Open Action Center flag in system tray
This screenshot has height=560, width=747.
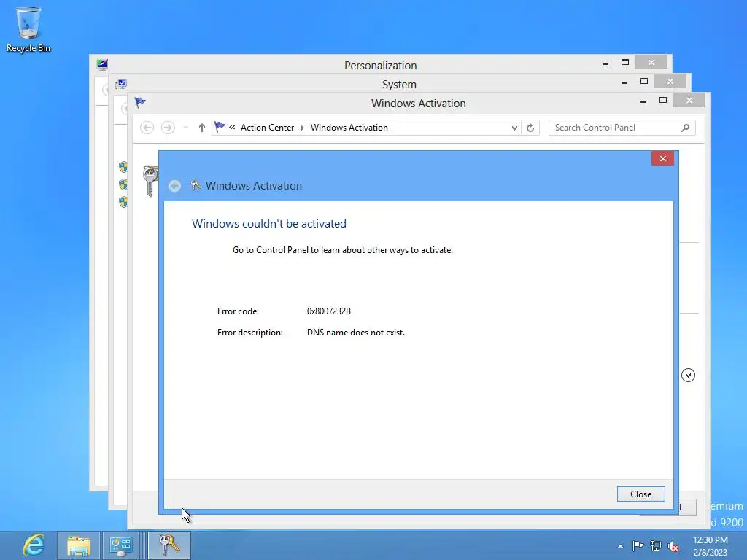point(638,546)
